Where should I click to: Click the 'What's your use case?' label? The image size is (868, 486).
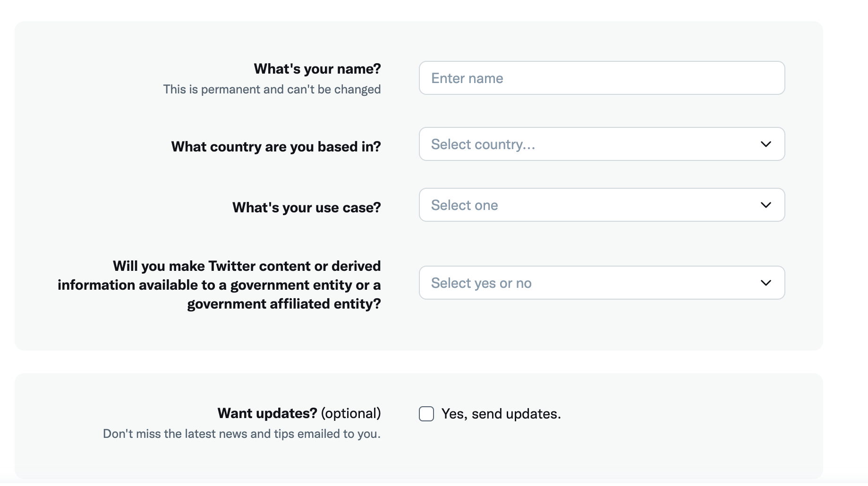coord(306,208)
